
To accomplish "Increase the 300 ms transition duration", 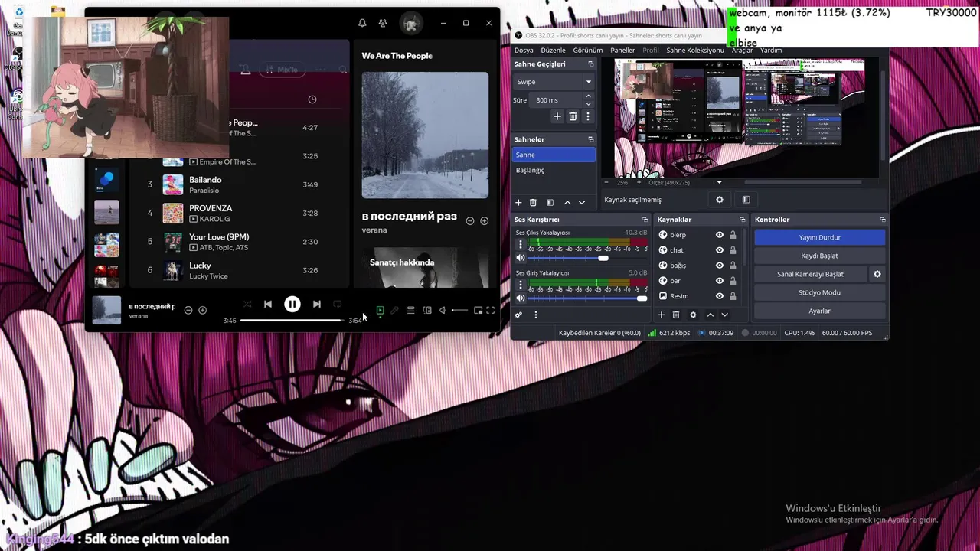I will 588,96.
